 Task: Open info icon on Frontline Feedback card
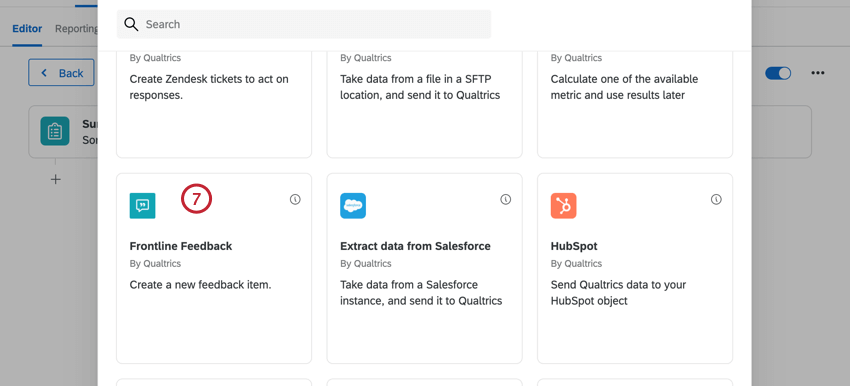pyautogui.click(x=295, y=200)
